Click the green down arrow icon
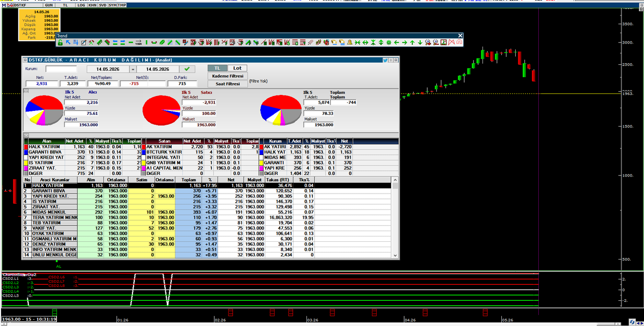Viewport: 644px width, 326px height. point(420,42)
